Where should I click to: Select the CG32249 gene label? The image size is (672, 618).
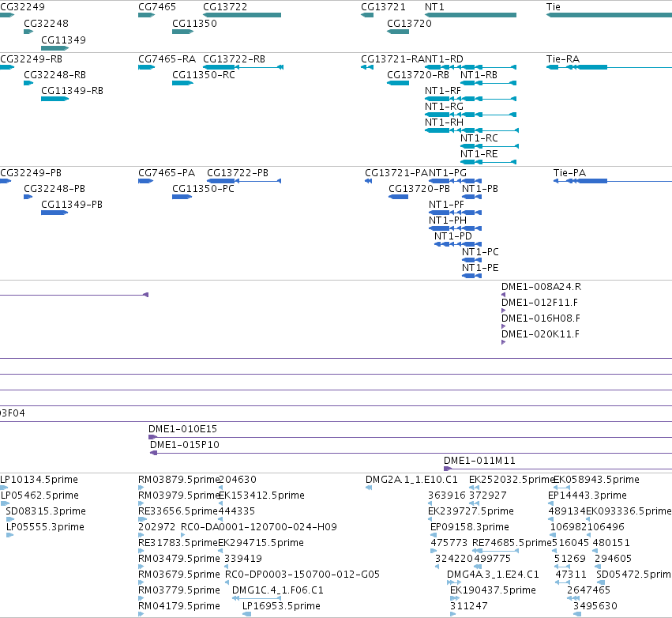click(x=22, y=7)
